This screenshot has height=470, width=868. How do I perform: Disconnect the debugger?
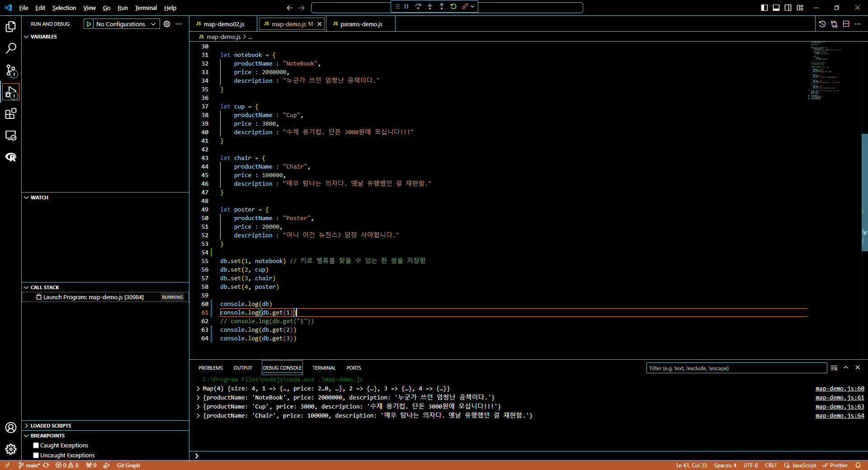click(x=465, y=6)
